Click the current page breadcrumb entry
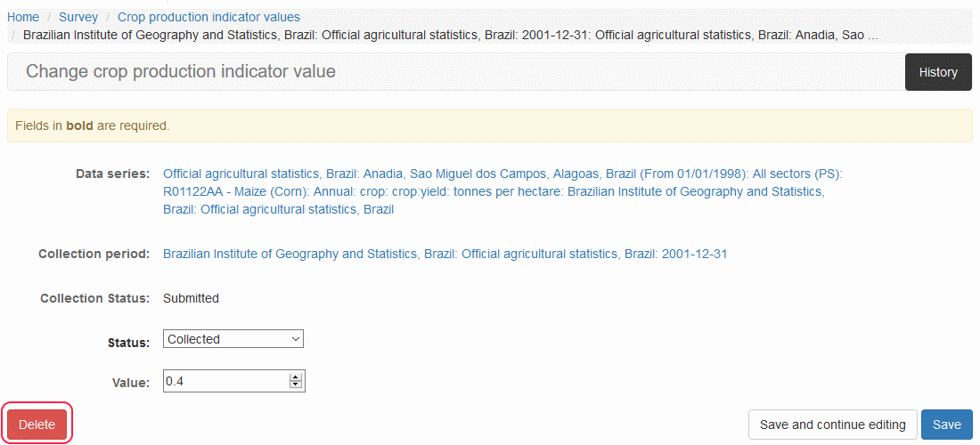Screen dimensions: 980x445 pos(450,36)
